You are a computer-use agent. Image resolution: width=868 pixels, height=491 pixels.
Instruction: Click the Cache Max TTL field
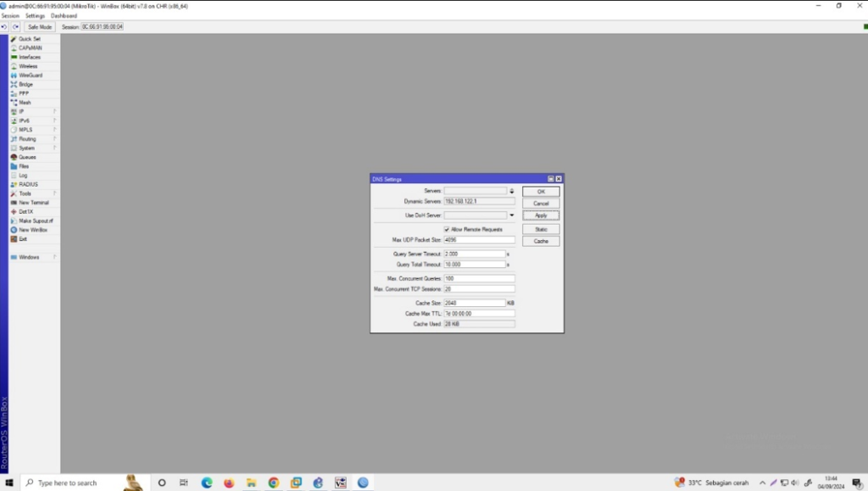pyautogui.click(x=479, y=313)
